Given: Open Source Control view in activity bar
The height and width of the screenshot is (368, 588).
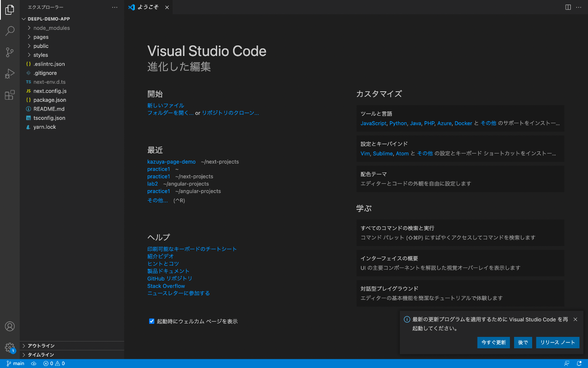Looking at the screenshot, I should pyautogui.click(x=10, y=52).
